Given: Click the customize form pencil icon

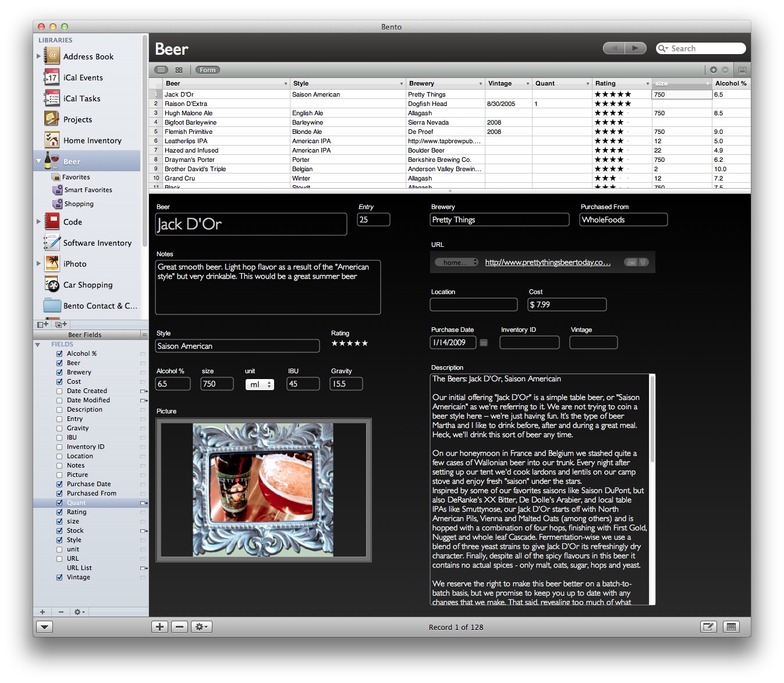Looking at the screenshot, I should pyautogui.click(x=708, y=627).
